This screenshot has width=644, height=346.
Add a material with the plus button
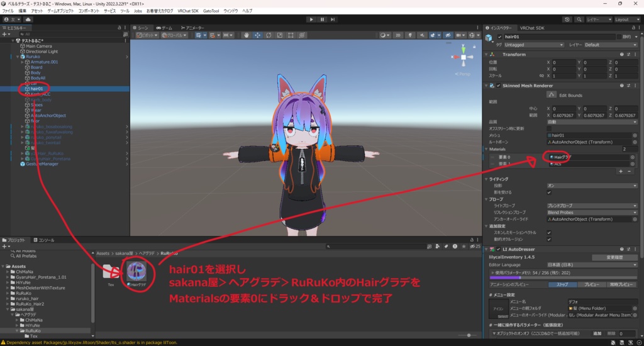621,171
